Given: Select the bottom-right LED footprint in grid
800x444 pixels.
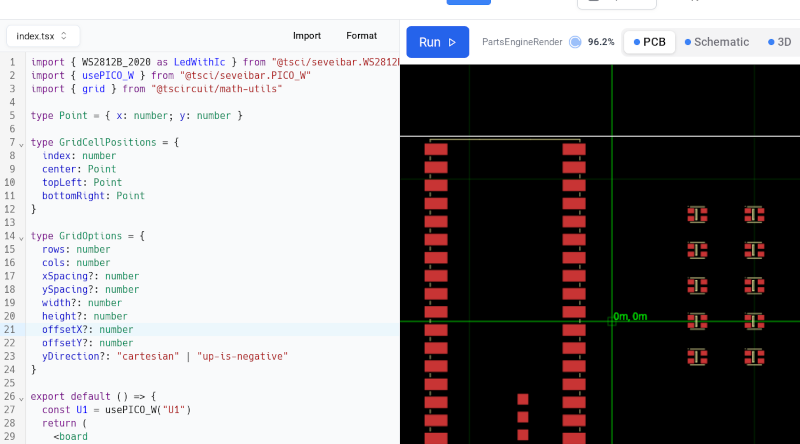Looking at the screenshot, I should [x=754, y=356].
